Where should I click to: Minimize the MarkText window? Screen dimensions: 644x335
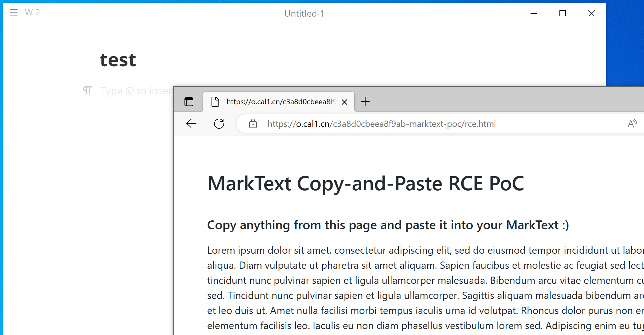pos(534,13)
